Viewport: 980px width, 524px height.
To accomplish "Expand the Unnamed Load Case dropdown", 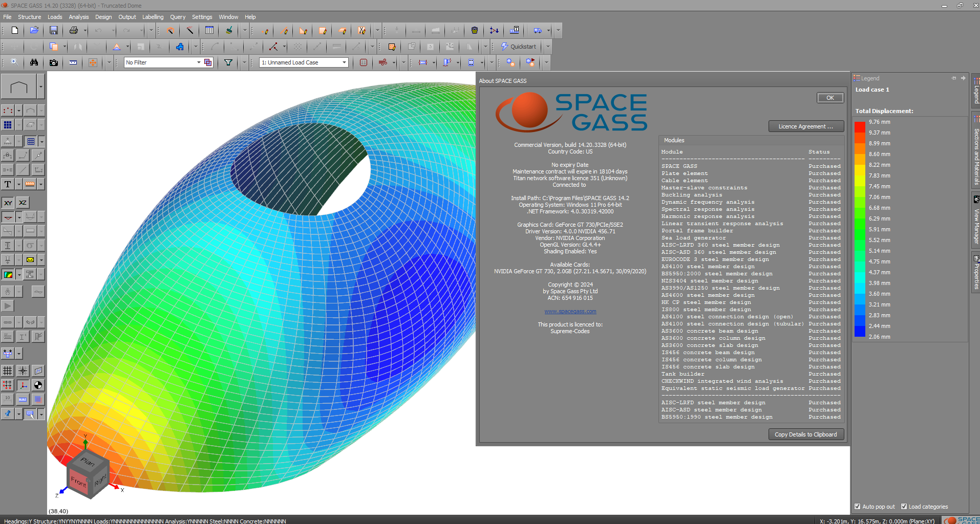I will [344, 62].
